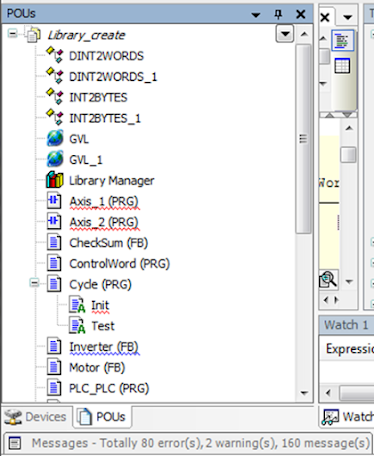Click the POUs tree scroll up arrow
Image resolution: width=374 pixels, height=456 pixels.
click(x=304, y=34)
